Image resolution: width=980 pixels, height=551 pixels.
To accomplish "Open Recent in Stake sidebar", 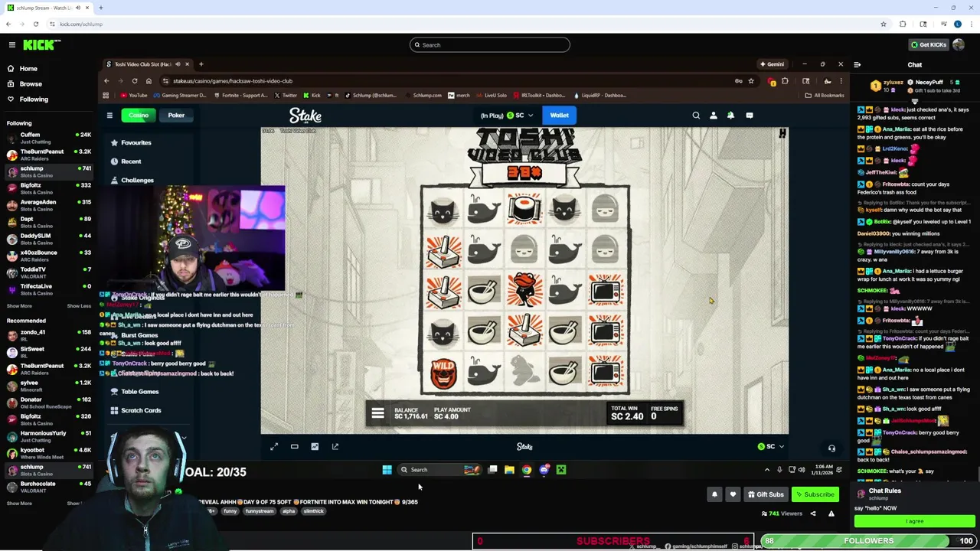I will (131, 161).
